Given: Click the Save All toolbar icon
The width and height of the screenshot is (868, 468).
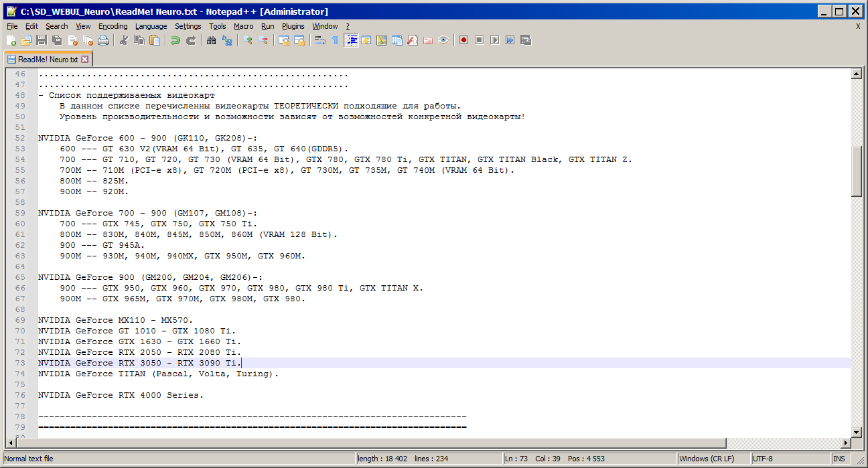Looking at the screenshot, I should (x=56, y=40).
